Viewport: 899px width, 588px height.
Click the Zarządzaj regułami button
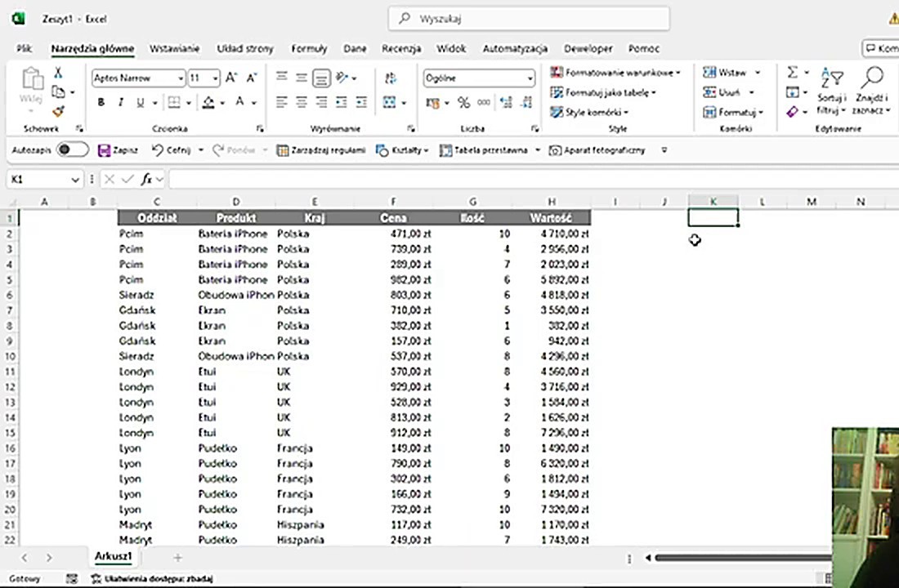tap(321, 150)
